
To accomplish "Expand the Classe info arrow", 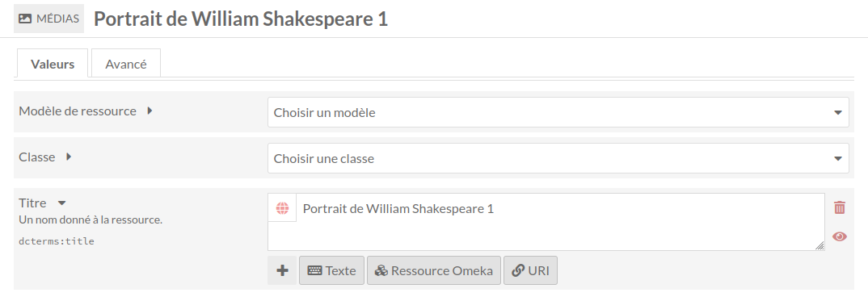I will click(69, 157).
